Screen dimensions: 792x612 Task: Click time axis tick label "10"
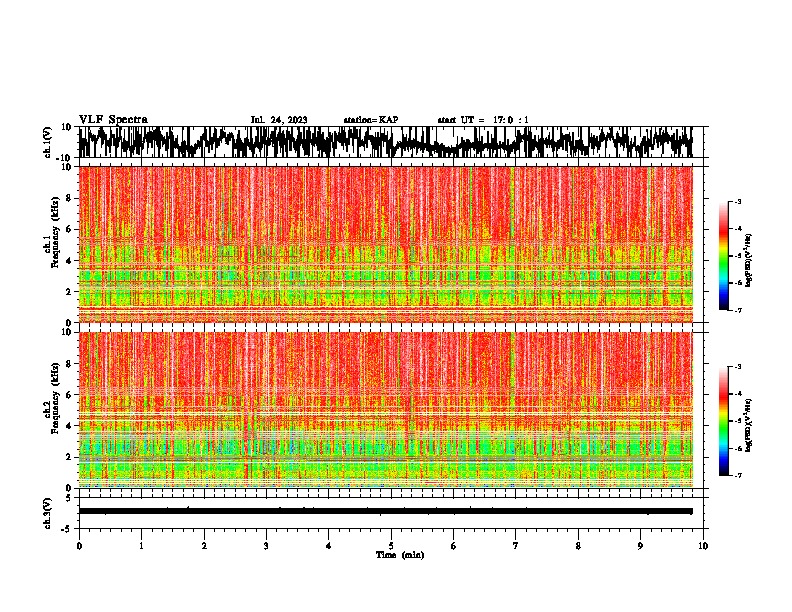(703, 546)
